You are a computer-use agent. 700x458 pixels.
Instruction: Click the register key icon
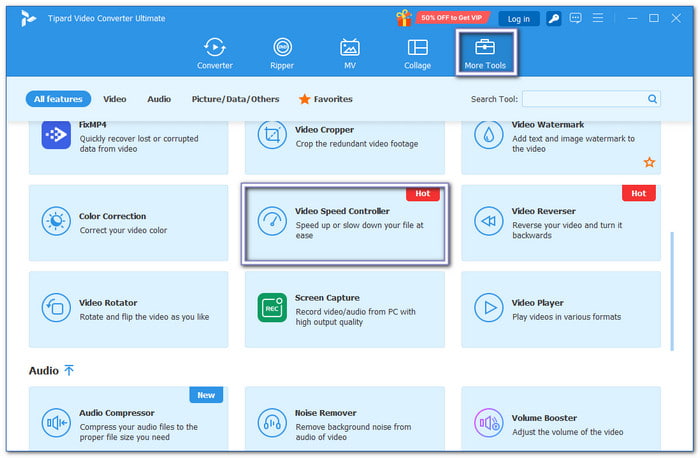pos(554,18)
